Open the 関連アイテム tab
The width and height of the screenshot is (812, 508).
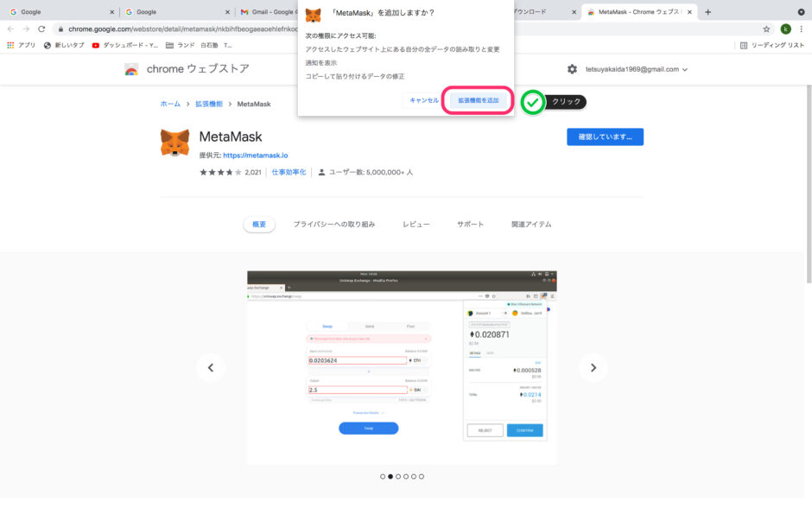[x=530, y=225]
